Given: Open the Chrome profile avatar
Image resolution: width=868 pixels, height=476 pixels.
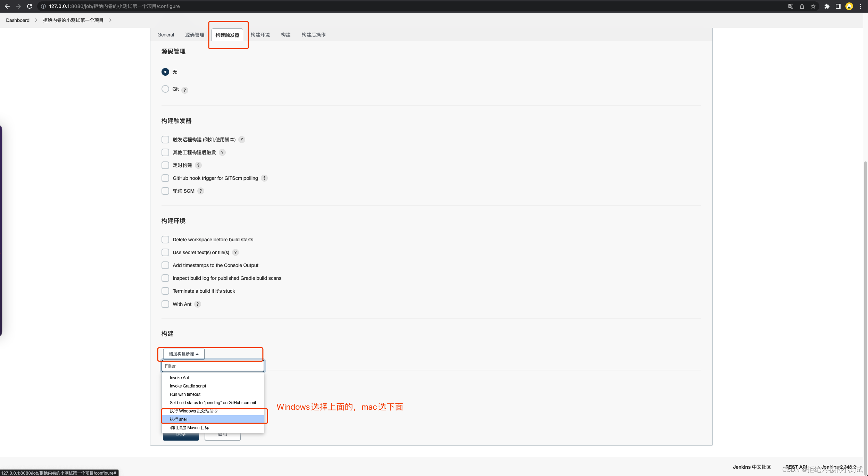Looking at the screenshot, I should click(849, 6).
